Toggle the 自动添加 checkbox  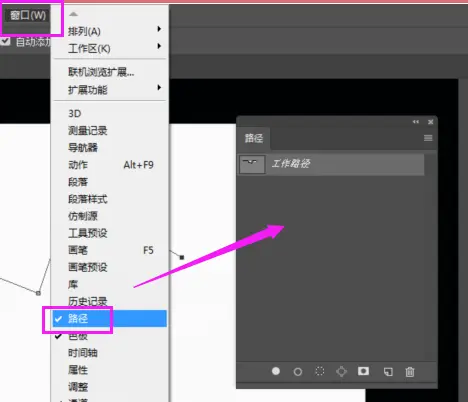(5, 41)
